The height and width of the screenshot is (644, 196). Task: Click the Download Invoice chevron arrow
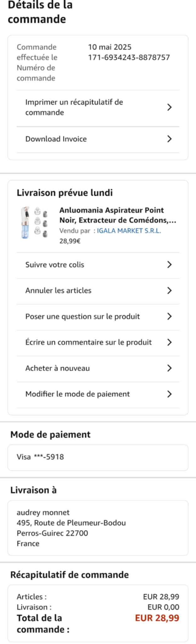pyautogui.click(x=169, y=139)
